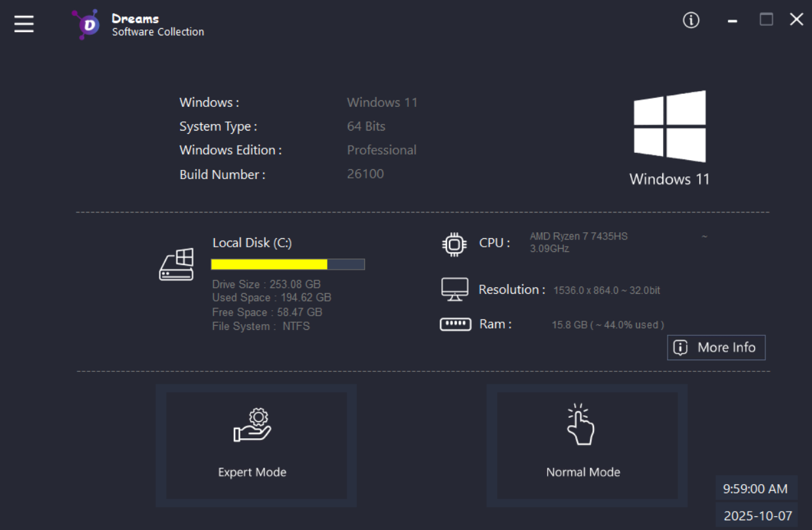The image size is (812, 530).
Task: Click the Resolution monitor icon
Action: click(454, 289)
